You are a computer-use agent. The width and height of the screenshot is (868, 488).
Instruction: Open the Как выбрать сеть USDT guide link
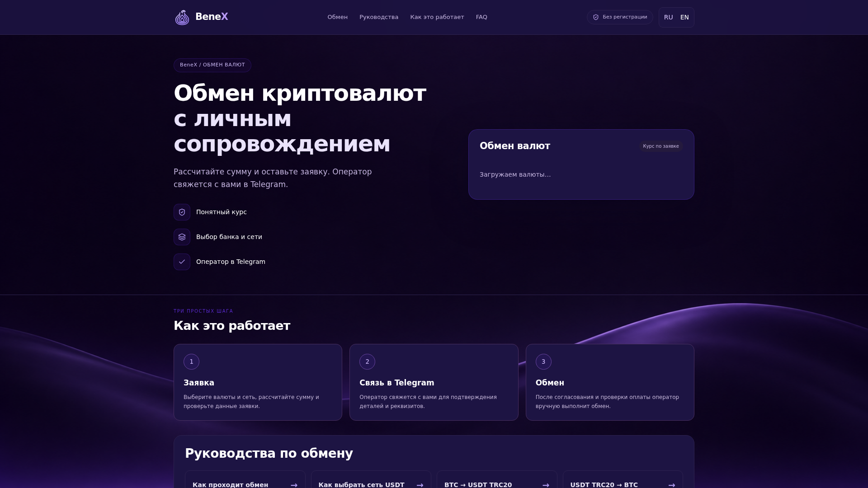(x=371, y=479)
